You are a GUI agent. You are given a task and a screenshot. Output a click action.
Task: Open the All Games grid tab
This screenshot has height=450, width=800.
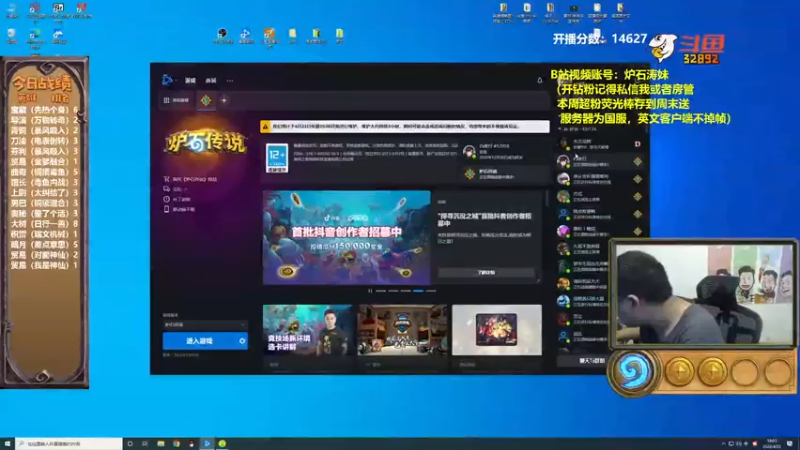pyautogui.click(x=177, y=101)
